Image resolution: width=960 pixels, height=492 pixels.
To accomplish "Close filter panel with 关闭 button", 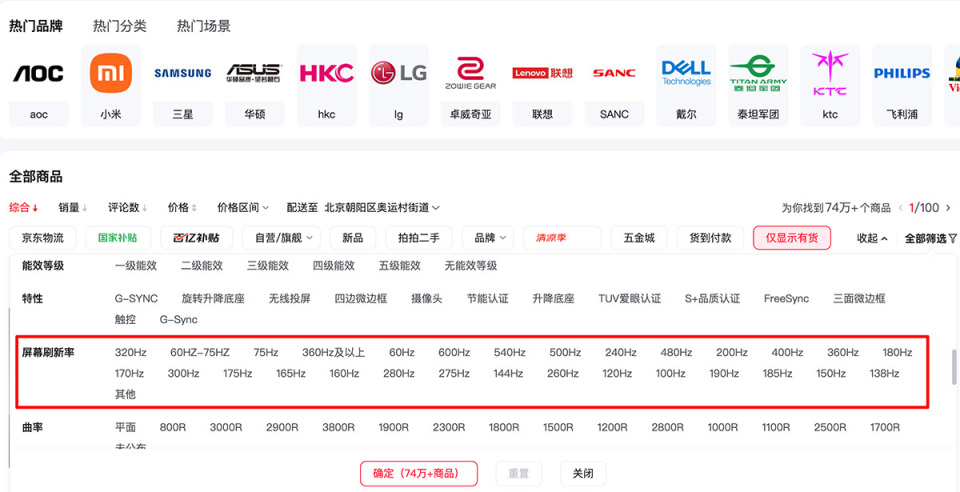I will click(x=583, y=474).
